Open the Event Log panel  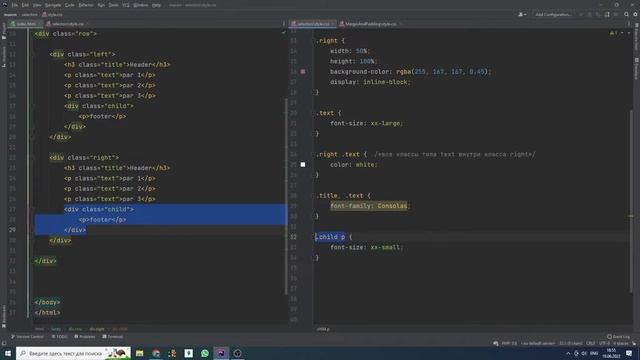(618, 337)
